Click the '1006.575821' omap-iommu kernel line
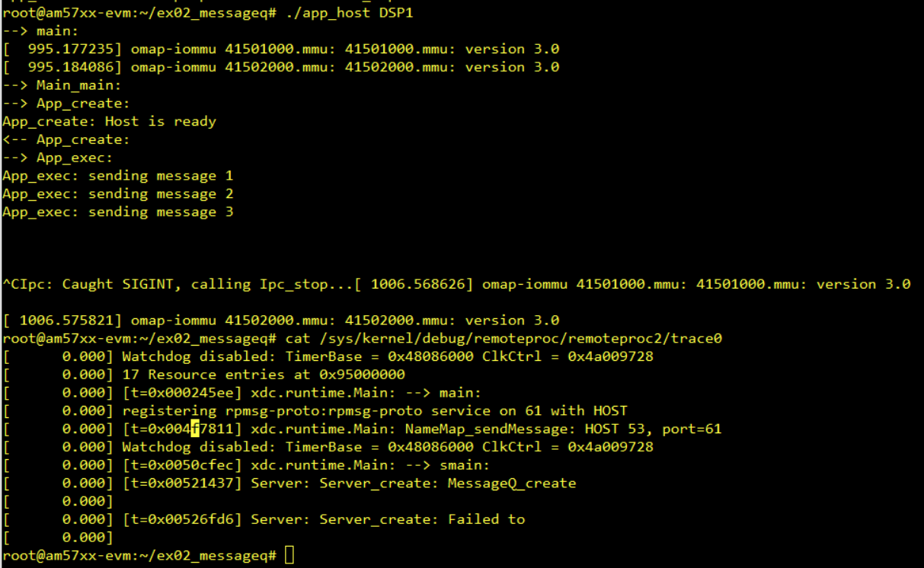Screen dimensions: 924x568 click(280, 321)
